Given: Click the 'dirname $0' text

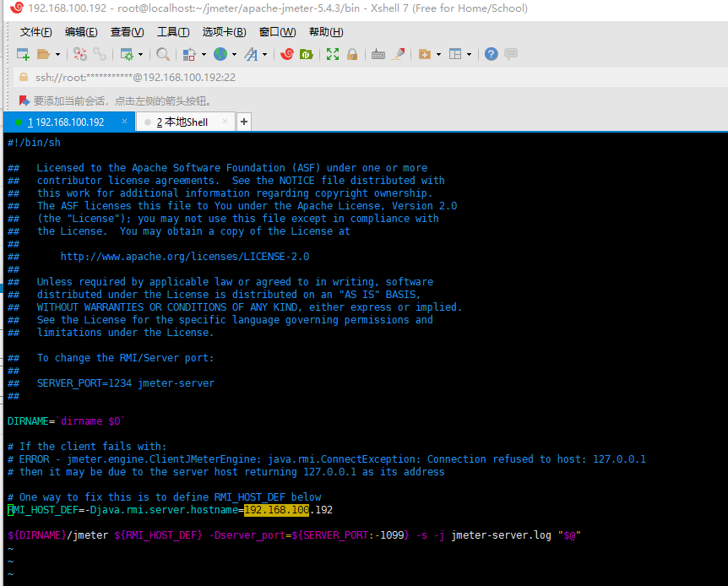Looking at the screenshot, I should pyautogui.click(x=90, y=421).
